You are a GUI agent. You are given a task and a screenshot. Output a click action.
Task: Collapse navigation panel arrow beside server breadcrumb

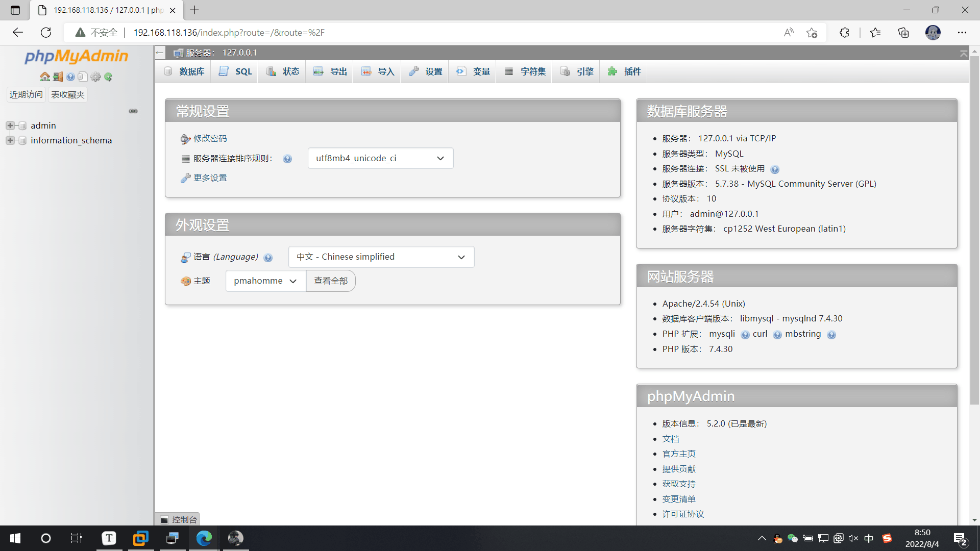(x=160, y=53)
